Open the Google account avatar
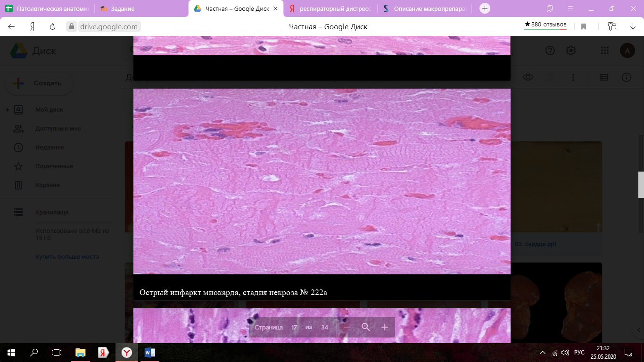The image size is (644, 362). (x=627, y=50)
